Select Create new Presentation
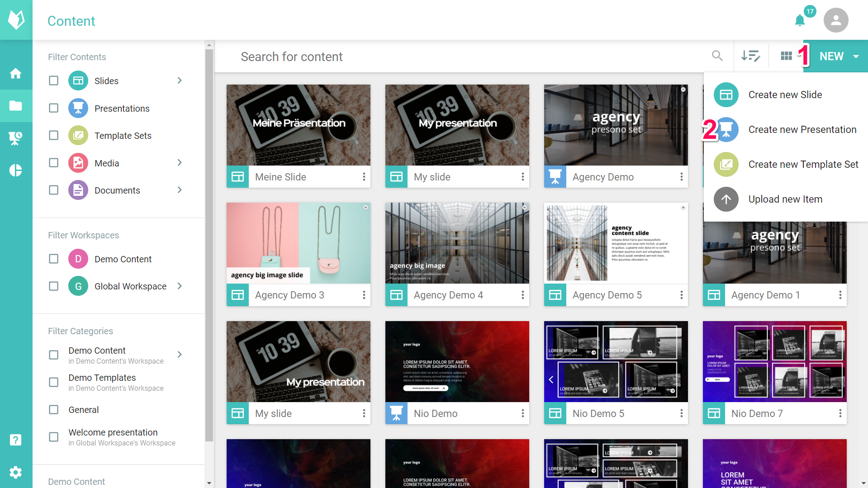Image resolution: width=868 pixels, height=488 pixels. 802,130
